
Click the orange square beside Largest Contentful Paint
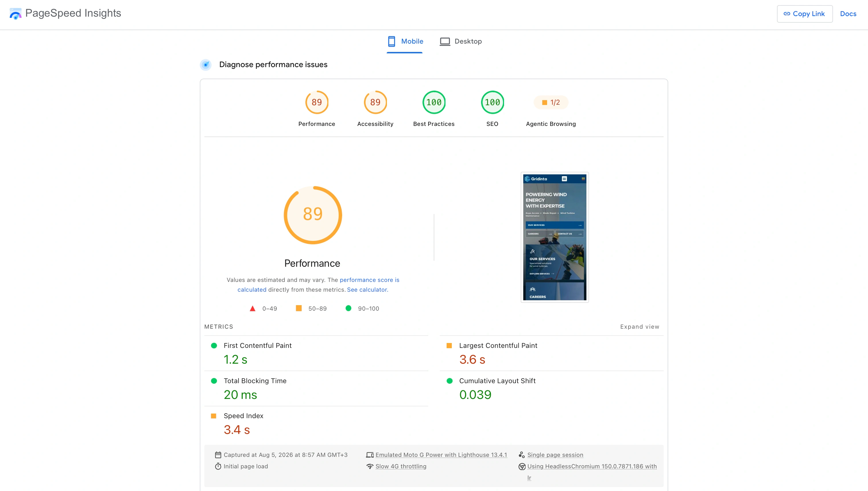tap(449, 346)
